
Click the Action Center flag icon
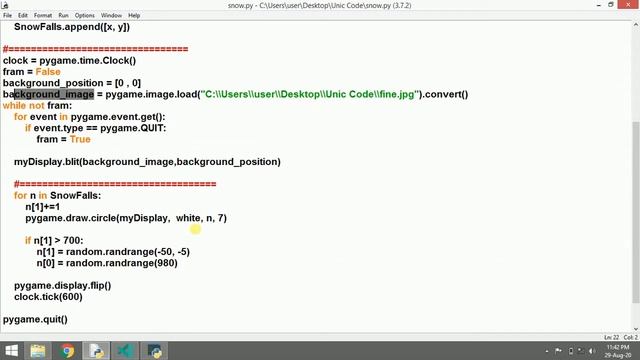point(558,351)
